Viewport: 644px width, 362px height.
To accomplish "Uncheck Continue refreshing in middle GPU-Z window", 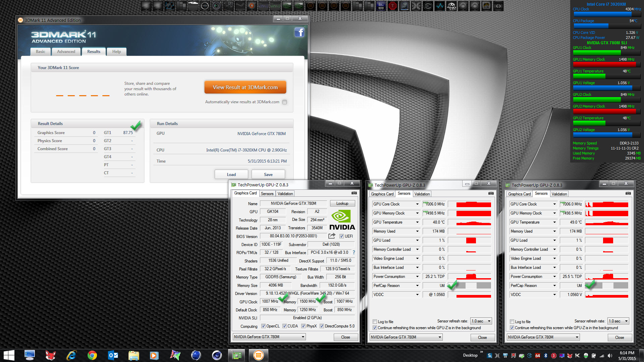I will click(x=375, y=328).
